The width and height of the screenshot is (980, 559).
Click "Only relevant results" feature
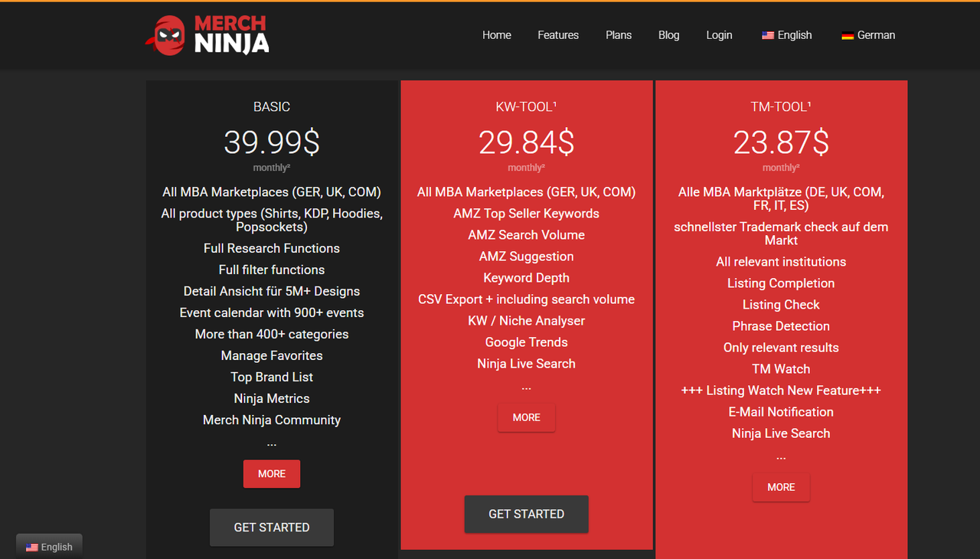pos(781,348)
